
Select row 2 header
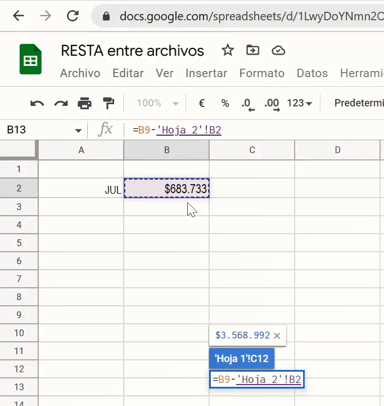(x=19, y=188)
